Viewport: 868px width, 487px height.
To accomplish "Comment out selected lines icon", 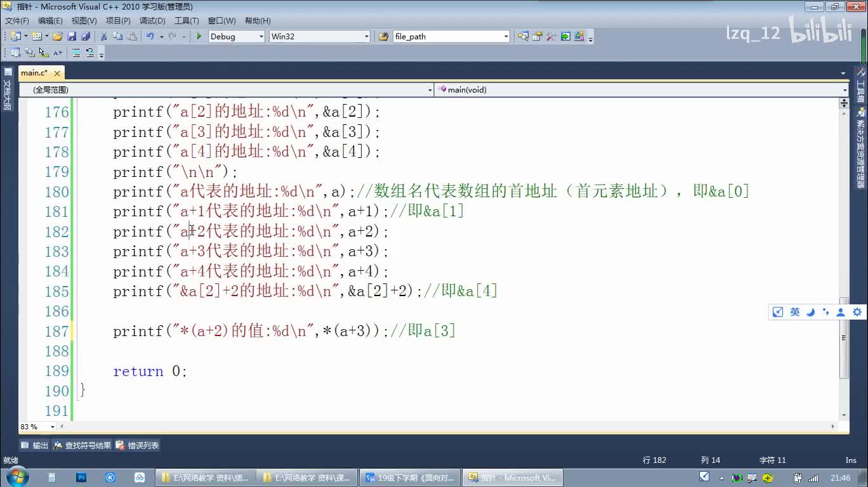I will (x=76, y=53).
